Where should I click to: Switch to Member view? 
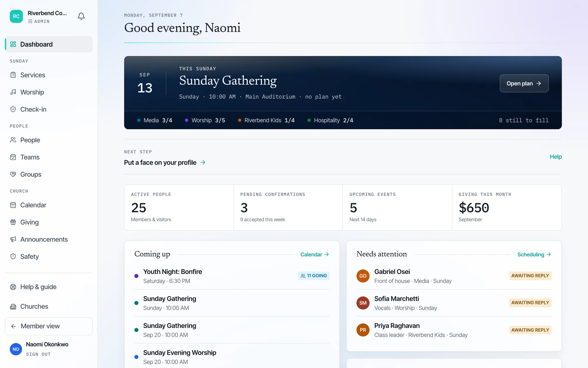pos(49,326)
